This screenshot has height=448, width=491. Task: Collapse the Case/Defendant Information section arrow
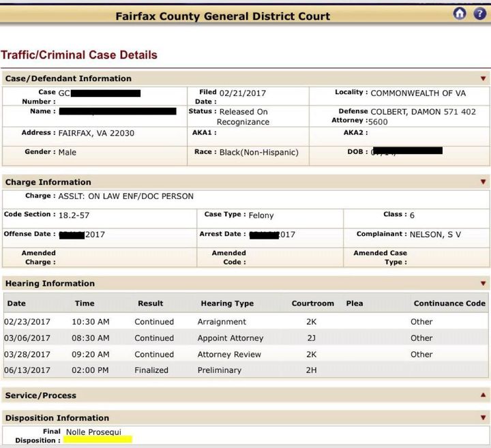point(483,78)
